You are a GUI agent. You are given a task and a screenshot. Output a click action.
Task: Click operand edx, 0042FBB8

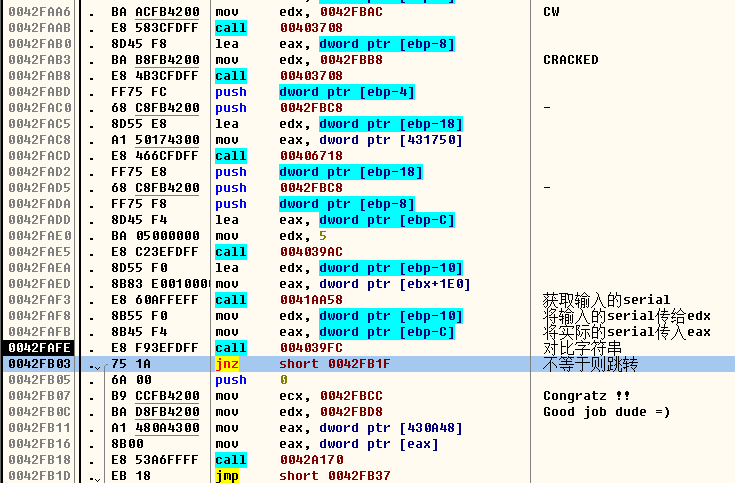click(x=331, y=60)
